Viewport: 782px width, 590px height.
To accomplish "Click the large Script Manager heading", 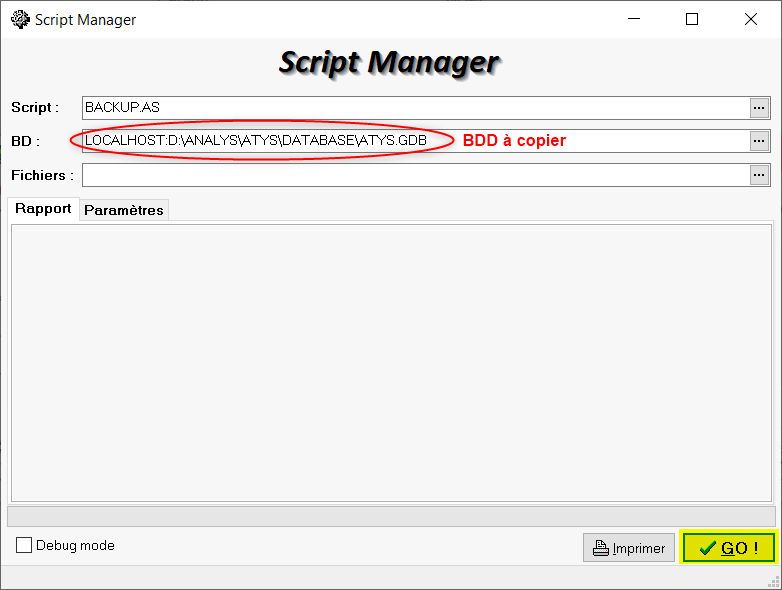I will coord(388,62).
